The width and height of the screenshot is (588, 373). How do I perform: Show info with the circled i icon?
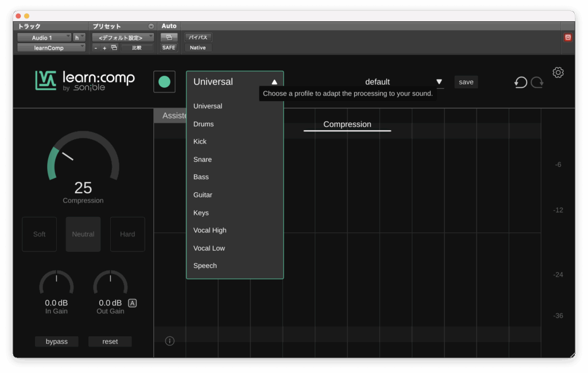tap(169, 341)
